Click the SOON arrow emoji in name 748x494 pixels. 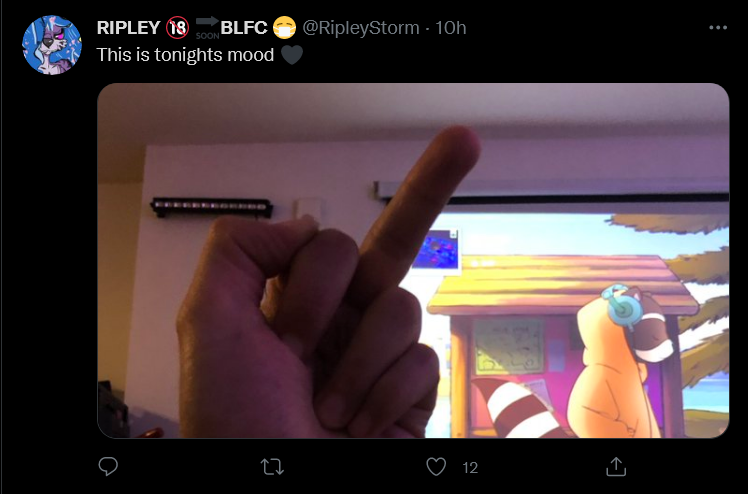point(208,28)
